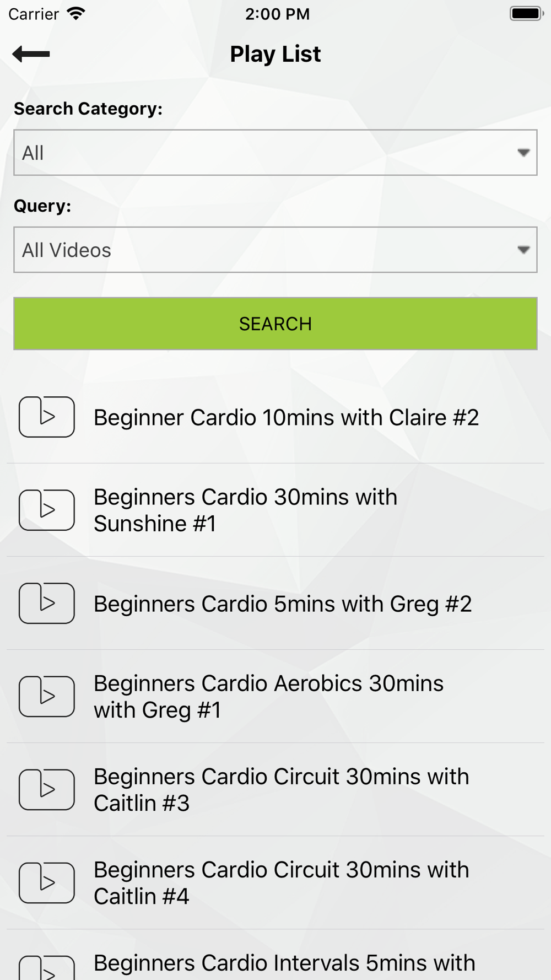
Task: Click the Search Category dropdown arrow
Action: [x=523, y=153]
